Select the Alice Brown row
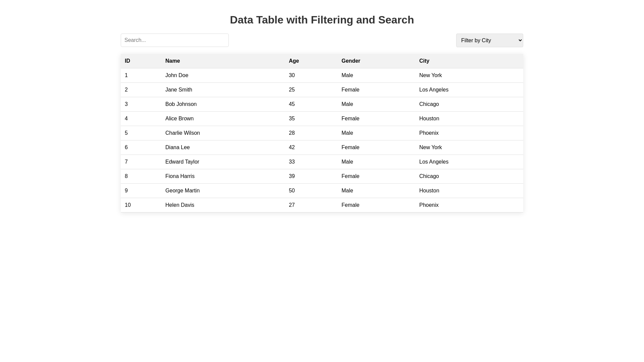 179,119
